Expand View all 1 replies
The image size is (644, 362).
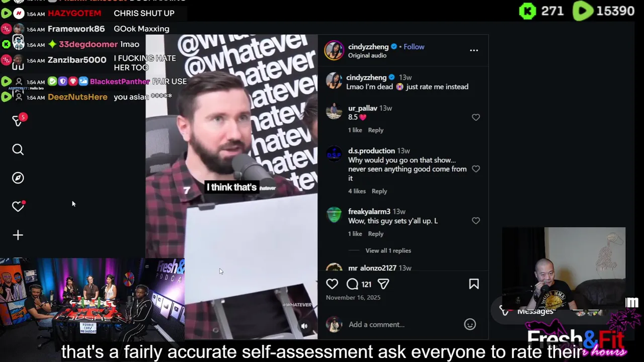coord(388,250)
